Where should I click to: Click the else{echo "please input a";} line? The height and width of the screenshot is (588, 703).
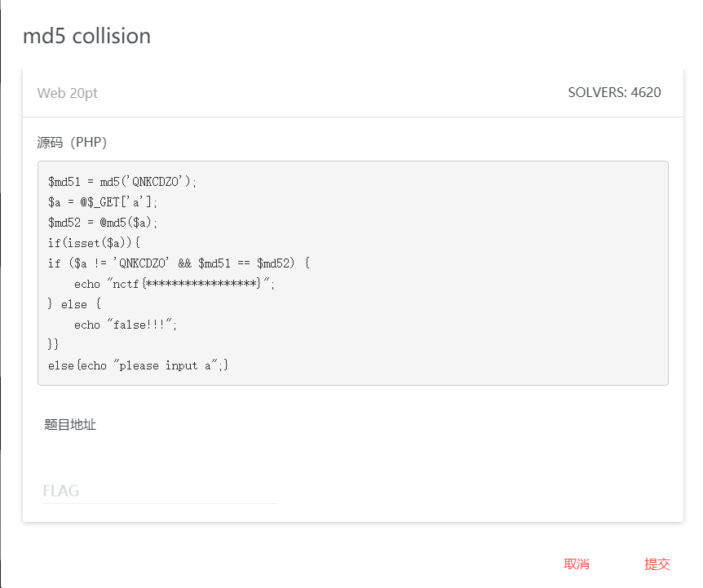click(x=138, y=365)
